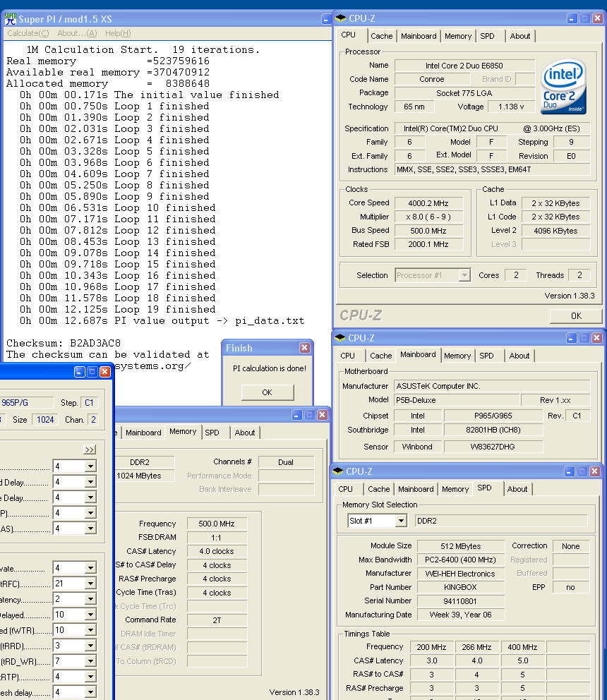This screenshot has height=700, width=607.
Task: Select About tab in the motherboard info CPU-Z window
Action: pos(519,356)
